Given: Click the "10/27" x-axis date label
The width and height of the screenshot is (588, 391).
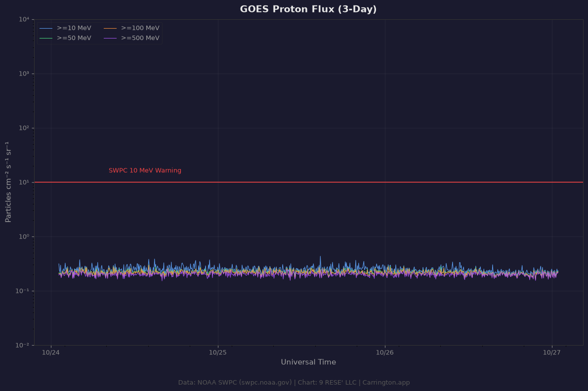Looking at the screenshot, I should (551, 352).
